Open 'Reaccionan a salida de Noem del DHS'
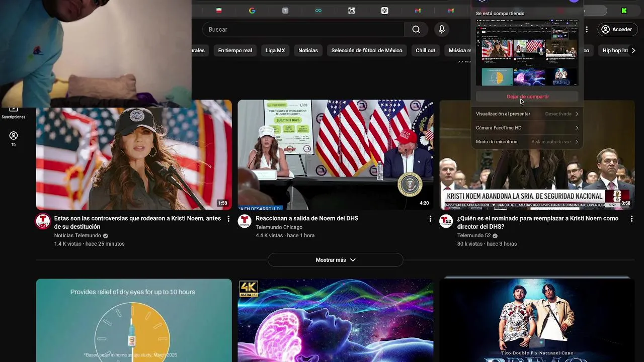The image size is (644, 362). click(x=307, y=219)
